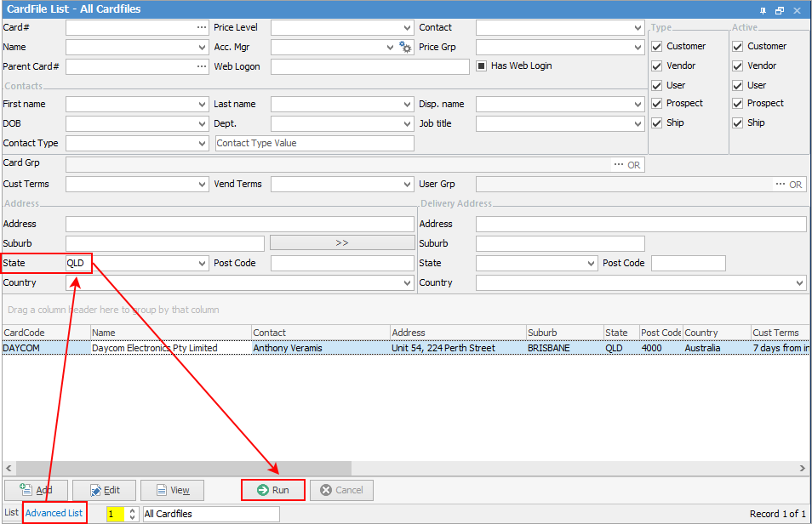Expand the Price Level dropdown
This screenshot has width=812, height=524.
click(408, 27)
